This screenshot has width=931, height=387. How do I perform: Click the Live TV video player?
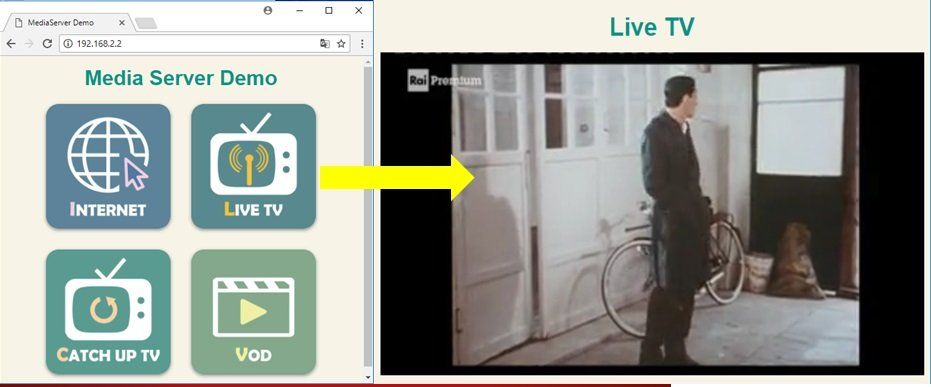click(652, 214)
